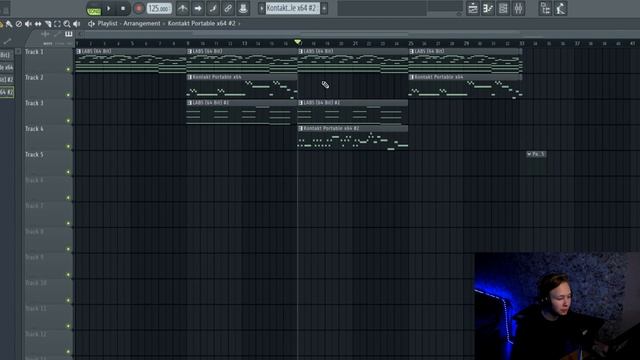
Task: Click the 125.000 tempo field
Action: click(159, 8)
